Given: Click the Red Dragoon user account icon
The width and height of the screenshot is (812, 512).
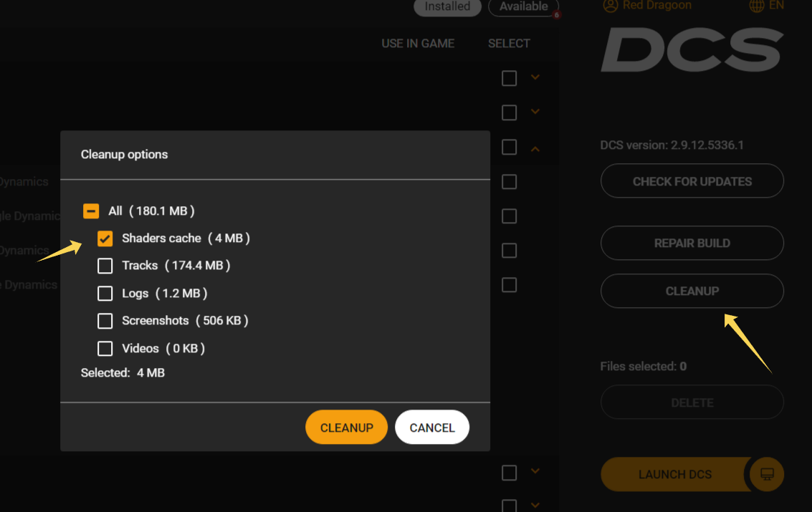Looking at the screenshot, I should tap(611, 6).
